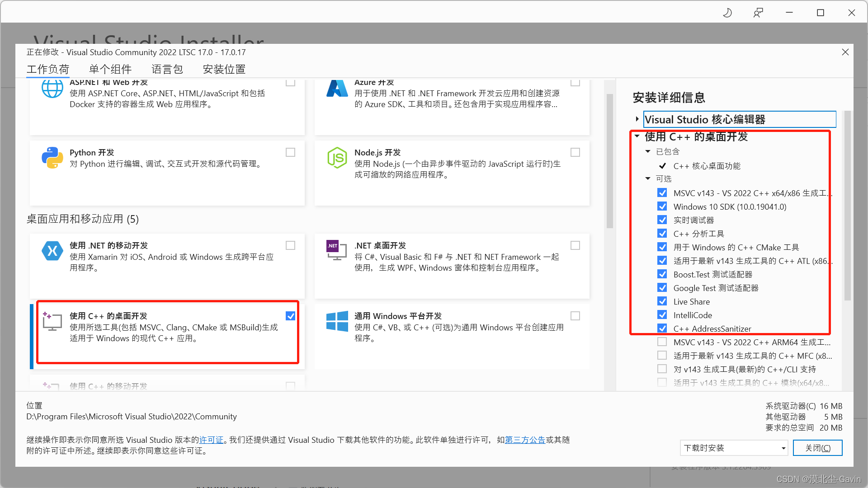The height and width of the screenshot is (488, 868).
Task: Uncheck the Live Share optional component
Action: [x=662, y=301]
